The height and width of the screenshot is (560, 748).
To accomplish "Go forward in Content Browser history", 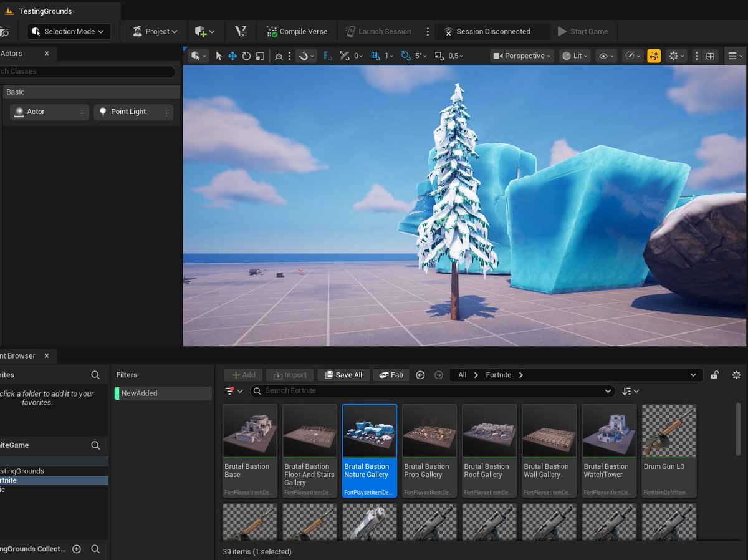I will coord(438,375).
